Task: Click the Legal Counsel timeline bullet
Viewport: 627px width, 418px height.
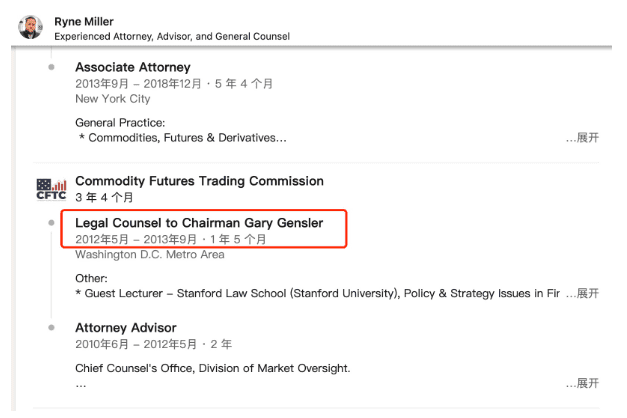Action: tap(51, 223)
